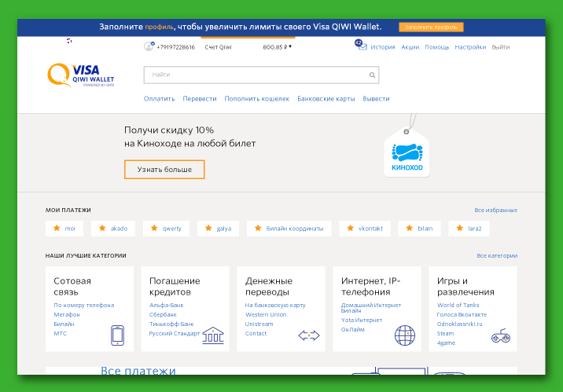Select the lara2 saved payment
Screen dimensions: 563x392
(x=469, y=229)
